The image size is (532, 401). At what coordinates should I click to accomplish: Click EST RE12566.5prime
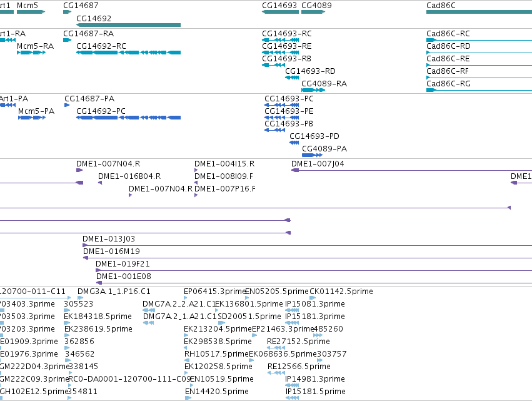tap(276, 373)
